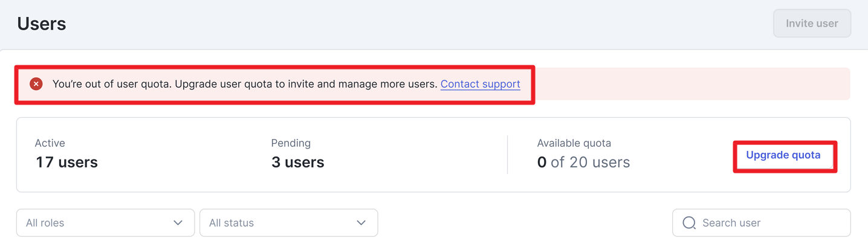This screenshot has height=252, width=868.
Task: Click the chevron arrow beside All roles
Action: (x=178, y=223)
